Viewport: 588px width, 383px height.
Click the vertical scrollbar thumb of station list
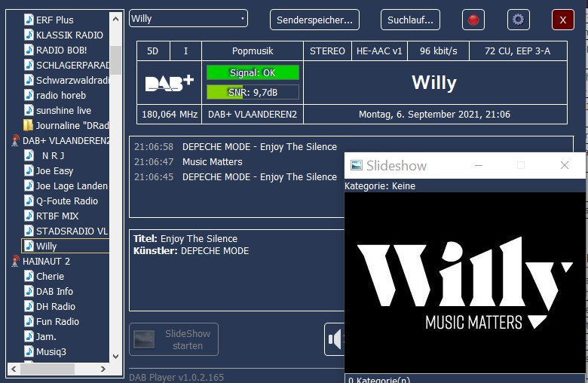coord(115,60)
